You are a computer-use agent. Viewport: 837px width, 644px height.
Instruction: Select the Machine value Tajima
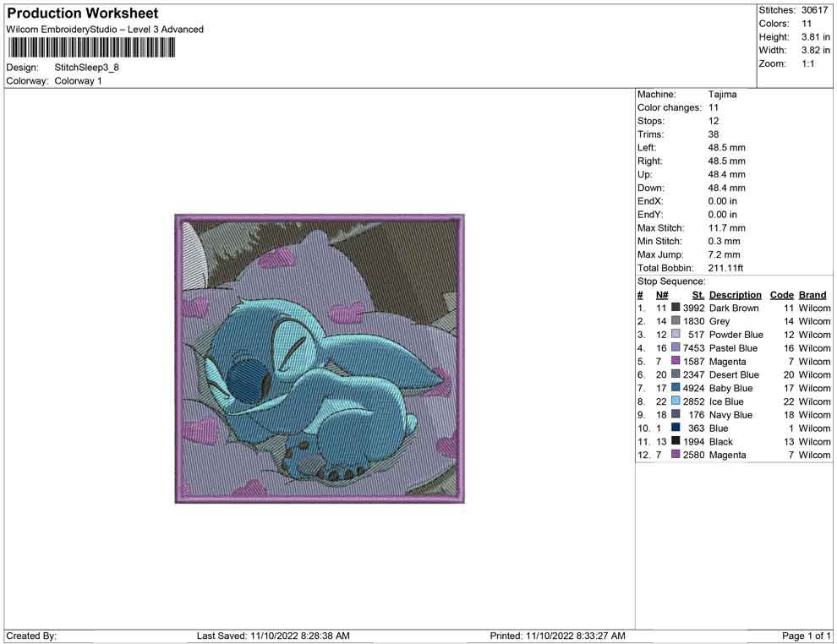click(x=722, y=95)
